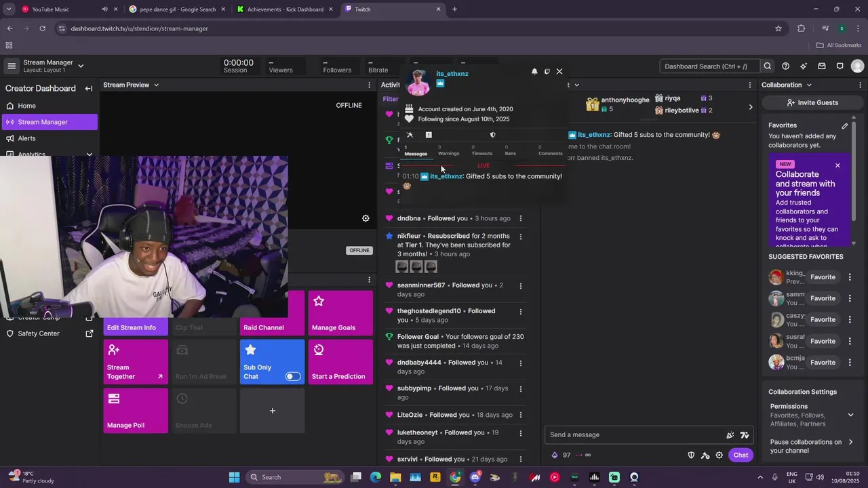Collapse the Creator Dashboard sidebar
This screenshot has height=488, width=868.
pos(89,88)
